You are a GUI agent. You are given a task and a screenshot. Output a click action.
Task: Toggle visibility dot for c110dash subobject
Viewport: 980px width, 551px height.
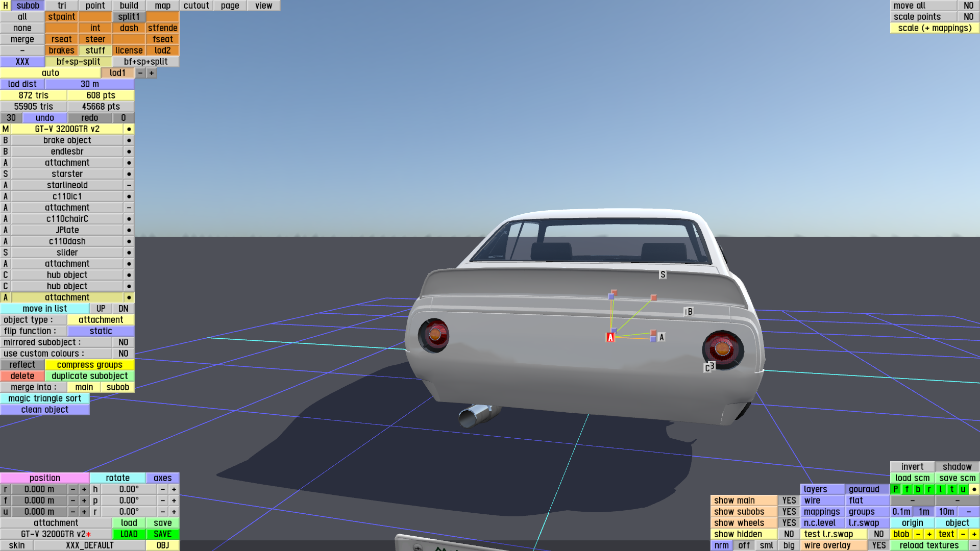[x=129, y=241]
